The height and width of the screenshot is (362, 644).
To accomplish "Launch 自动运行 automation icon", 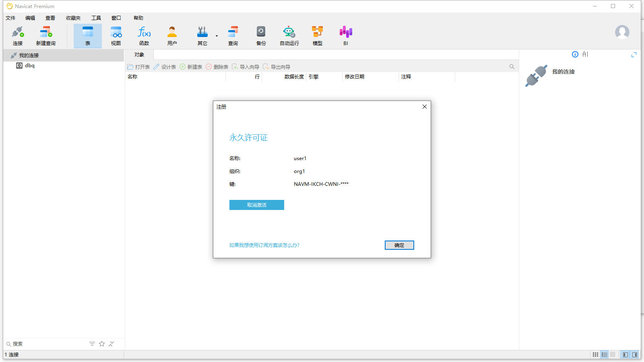I will pos(289,36).
